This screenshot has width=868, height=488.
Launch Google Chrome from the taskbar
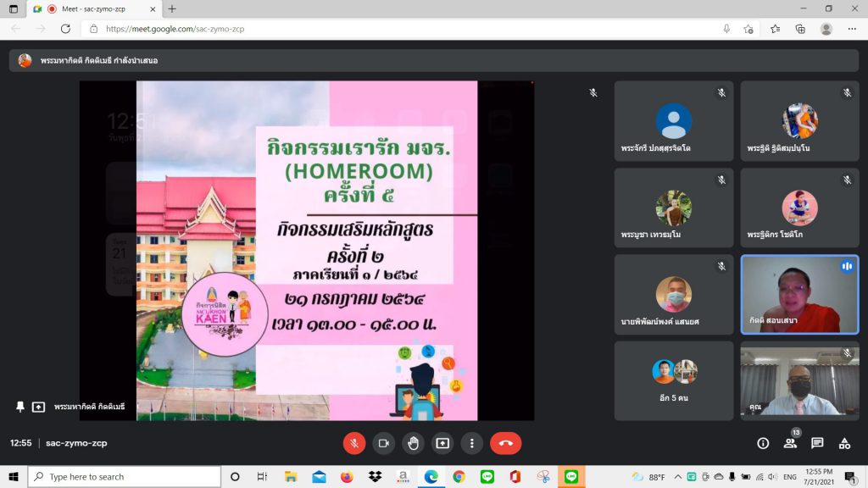459,476
